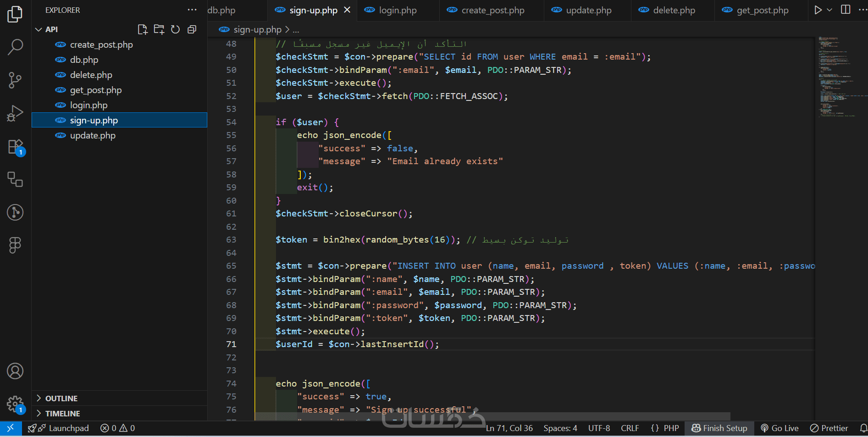
Task: Create a new folder in API folder
Action: point(159,29)
